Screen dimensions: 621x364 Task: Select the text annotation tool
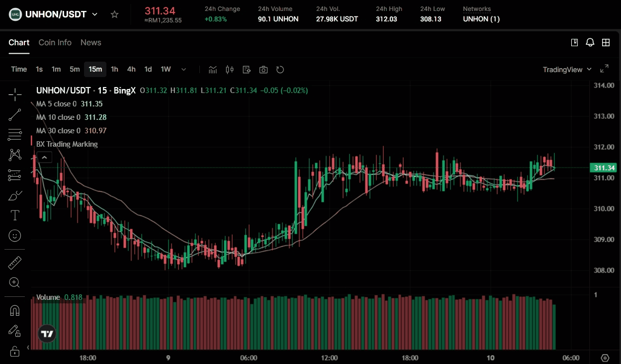click(x=15, y=215)
